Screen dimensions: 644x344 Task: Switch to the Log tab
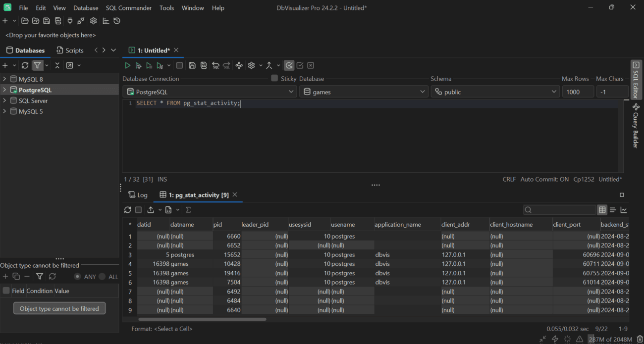pos(138,195)
